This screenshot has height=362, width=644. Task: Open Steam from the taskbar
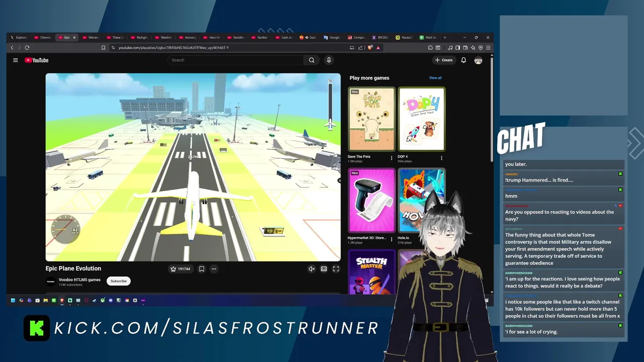[94, 301]
